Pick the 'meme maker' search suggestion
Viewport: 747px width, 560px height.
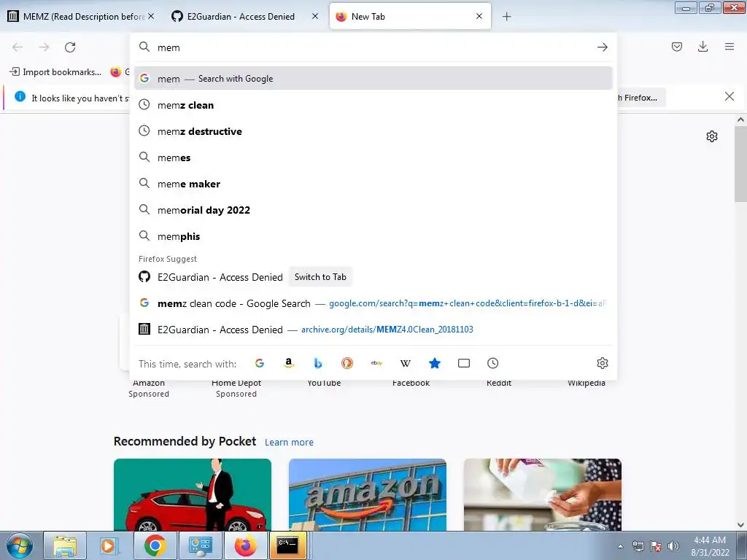click(373, 184)
